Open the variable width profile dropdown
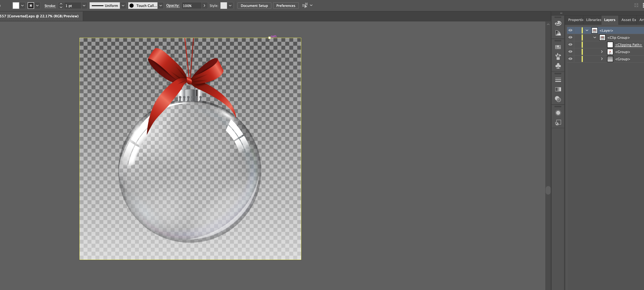This screenshot has height=290, width=644. click(123, 6)
